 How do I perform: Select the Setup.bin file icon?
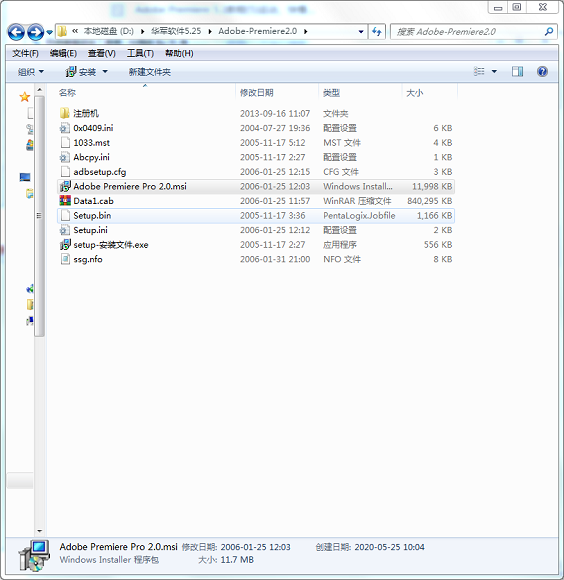[65, 215]
